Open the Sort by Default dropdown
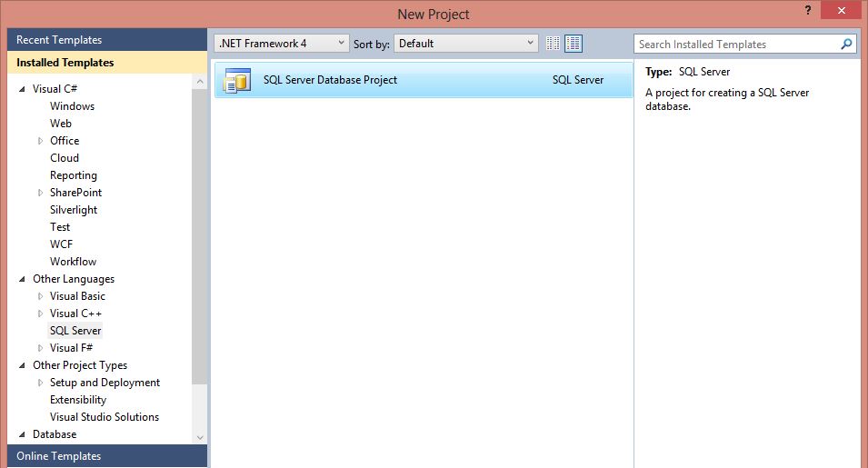This screenshot has width=868, height=468. click(465, 43)
